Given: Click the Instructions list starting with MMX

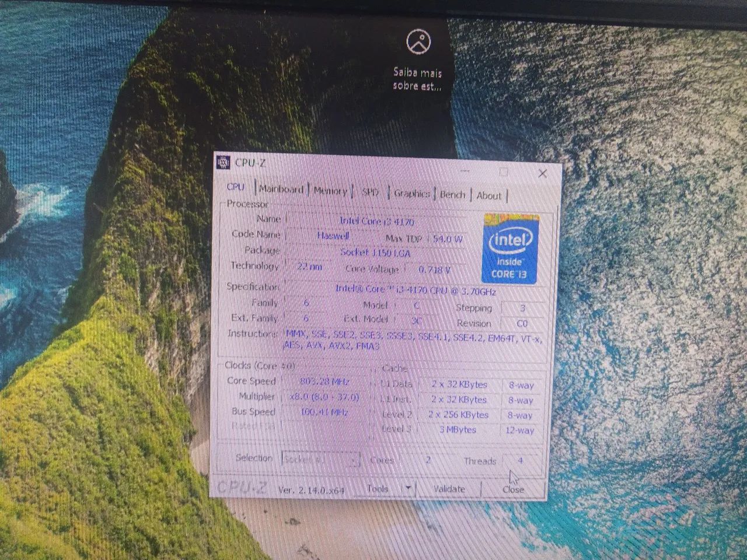Looking at the screenshot, I should [x=414, y=340].
